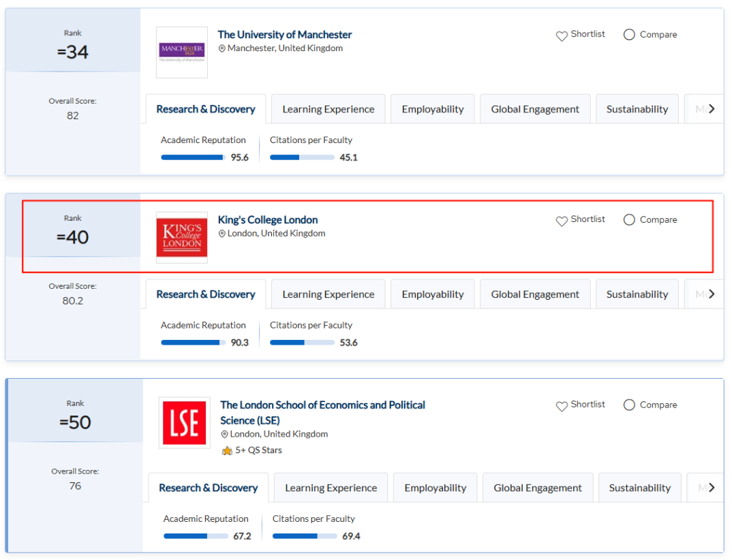Image resolution: width=732 pixels, height=560 pixels.
Task: Select Compare for London School of Economics
Action: coord(629,405)
